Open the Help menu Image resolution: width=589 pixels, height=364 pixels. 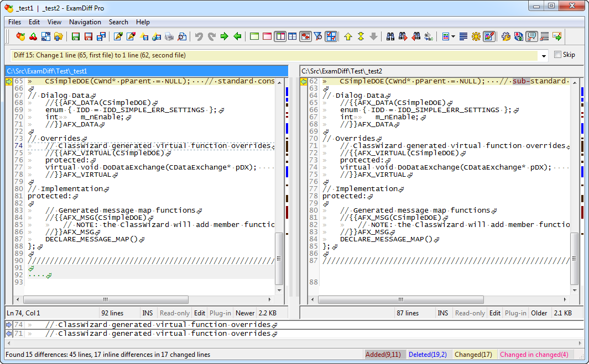click(143, 22)
